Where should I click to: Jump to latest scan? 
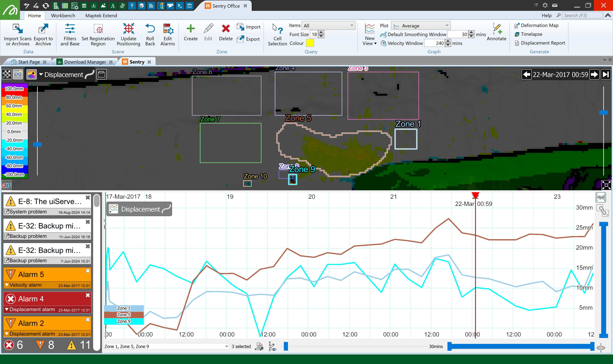[606, 74]
